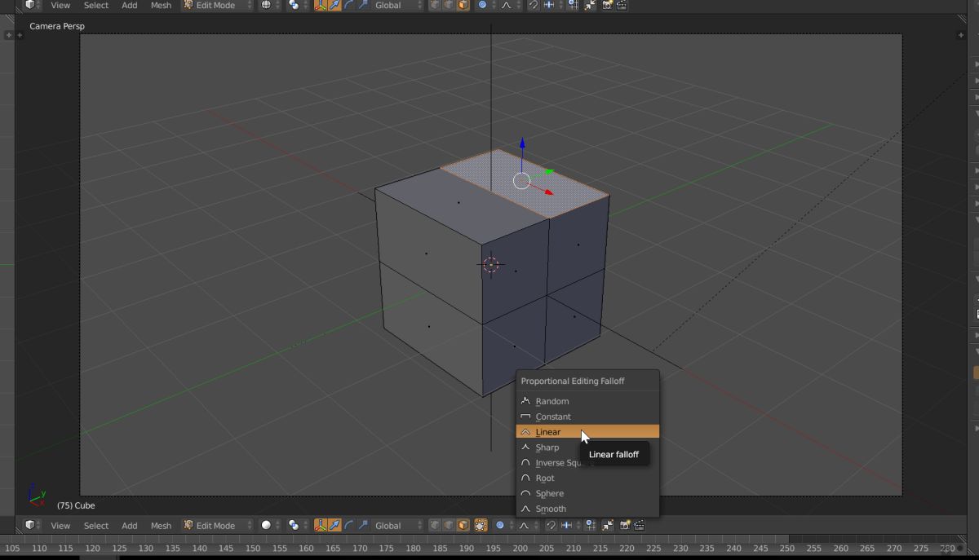Choose Sharp falloff
This screenshot has height=560, width=979.
[587, 448]
